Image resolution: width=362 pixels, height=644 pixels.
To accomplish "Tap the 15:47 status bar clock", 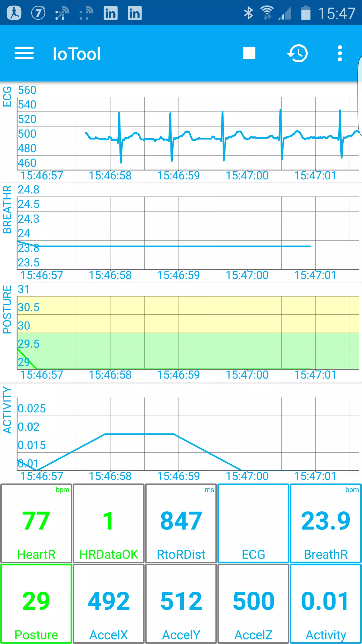I will pos(337,13).
